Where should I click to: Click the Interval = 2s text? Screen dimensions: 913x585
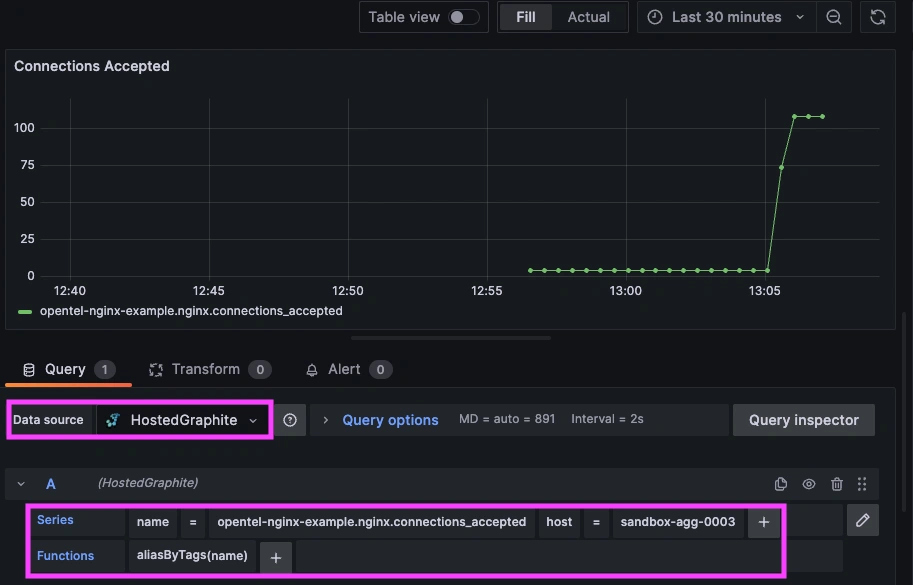[x=607, y=419]
